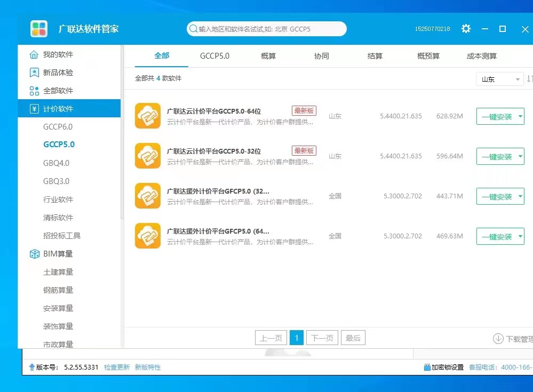Select GBQ3.0 in the sidebar
Image resolution: width=533 pixels, height=392 pixels.
click(56, 181)
